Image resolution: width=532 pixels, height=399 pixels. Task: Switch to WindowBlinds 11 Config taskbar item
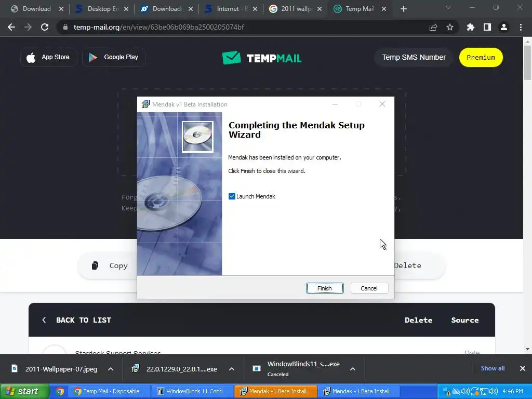[x=192, y=391]
